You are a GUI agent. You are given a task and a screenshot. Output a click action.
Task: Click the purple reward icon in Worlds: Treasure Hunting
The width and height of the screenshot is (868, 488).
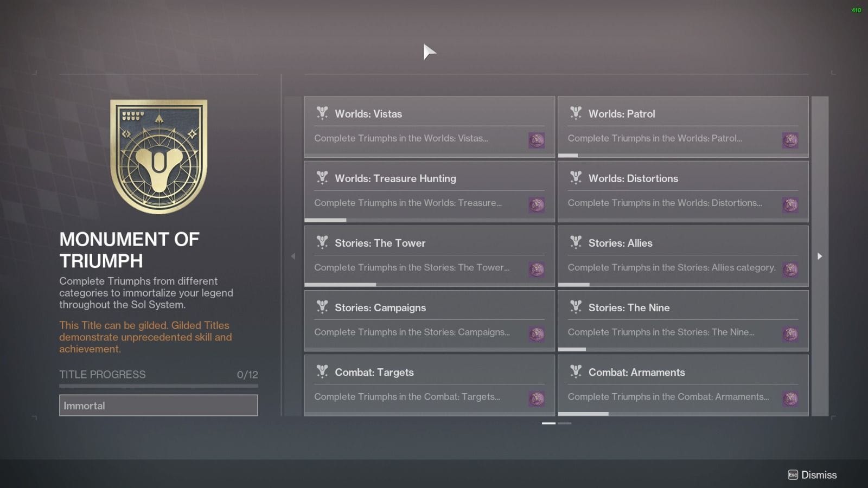537,204
